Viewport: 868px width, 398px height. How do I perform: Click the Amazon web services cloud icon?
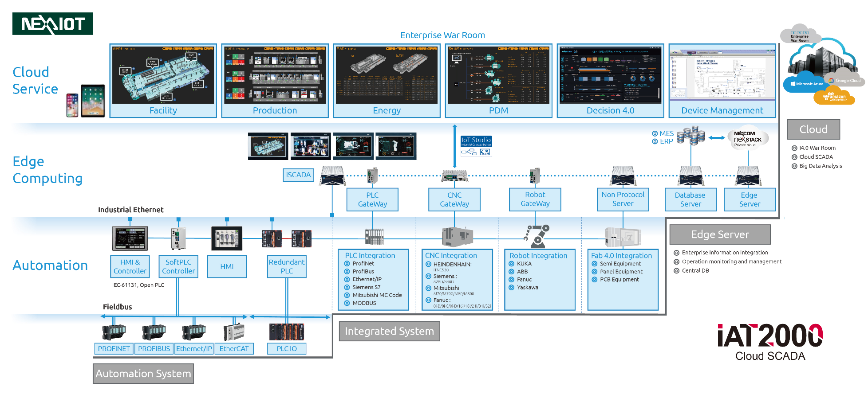click(834, 96)
